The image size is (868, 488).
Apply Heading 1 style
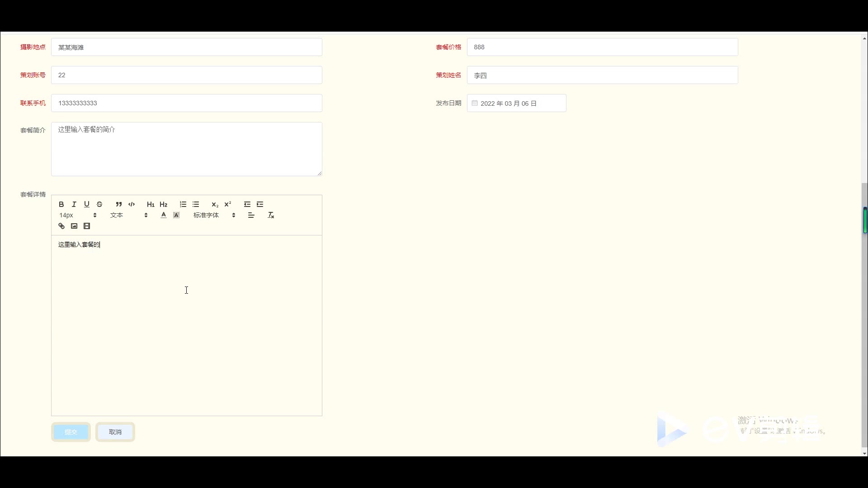151,204
